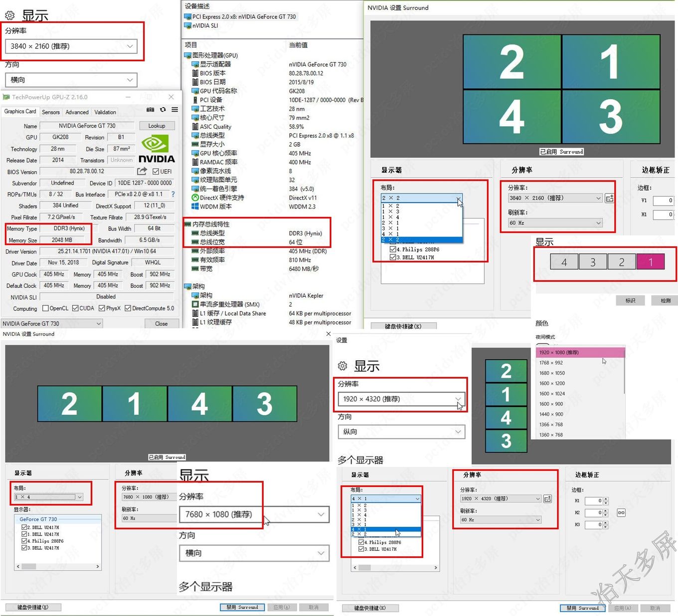Image resolution: width=678 pixels, height=616 pixels.
Task: Switch to the Advanced tab
Action: click(77, 112)
